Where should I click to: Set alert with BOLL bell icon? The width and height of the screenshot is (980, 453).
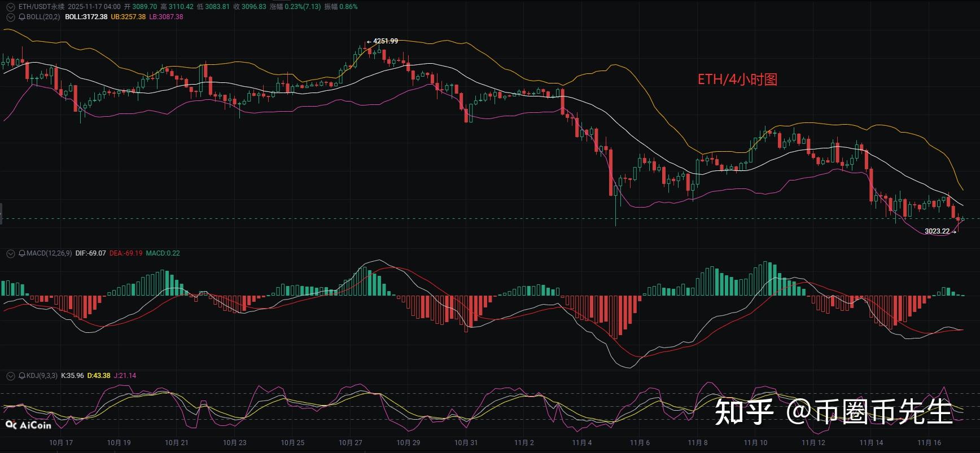(x=22, y=17)
